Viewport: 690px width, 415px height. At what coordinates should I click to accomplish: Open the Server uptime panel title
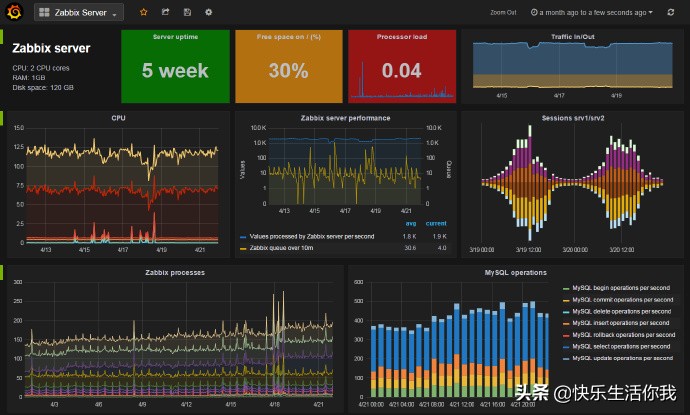pyautogui.click(x=175, y=37)
